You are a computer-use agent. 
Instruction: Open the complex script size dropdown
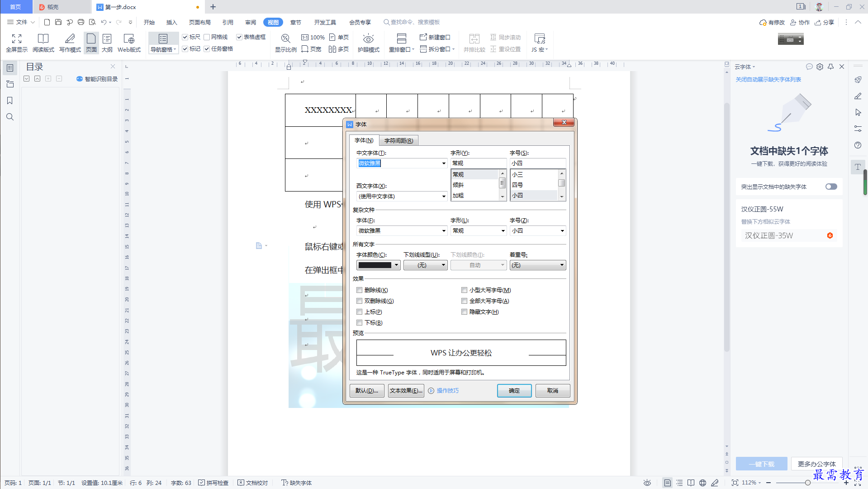(x=562, y=231)
